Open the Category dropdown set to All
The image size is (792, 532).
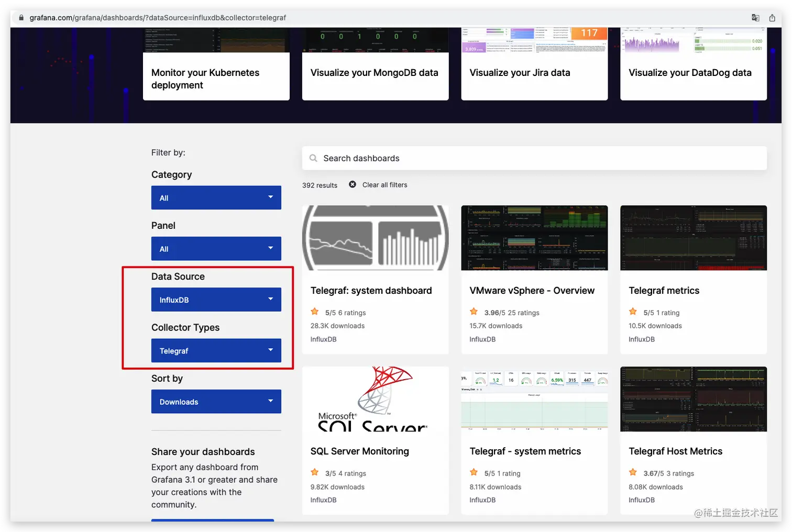coord(216,197)
